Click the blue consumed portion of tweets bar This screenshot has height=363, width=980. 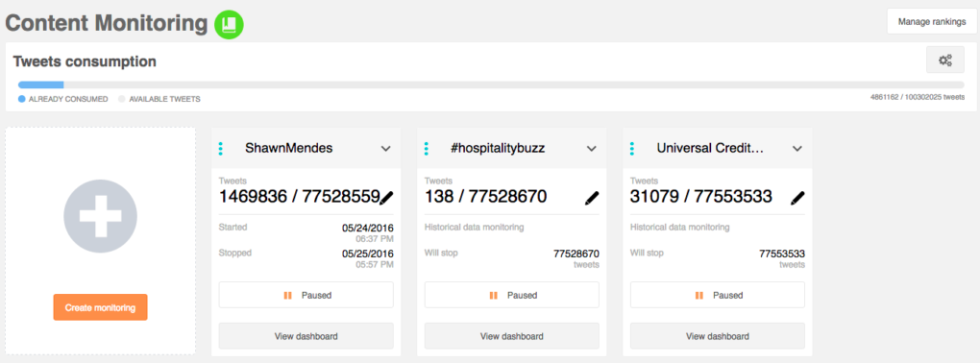[x=40, y=85]
